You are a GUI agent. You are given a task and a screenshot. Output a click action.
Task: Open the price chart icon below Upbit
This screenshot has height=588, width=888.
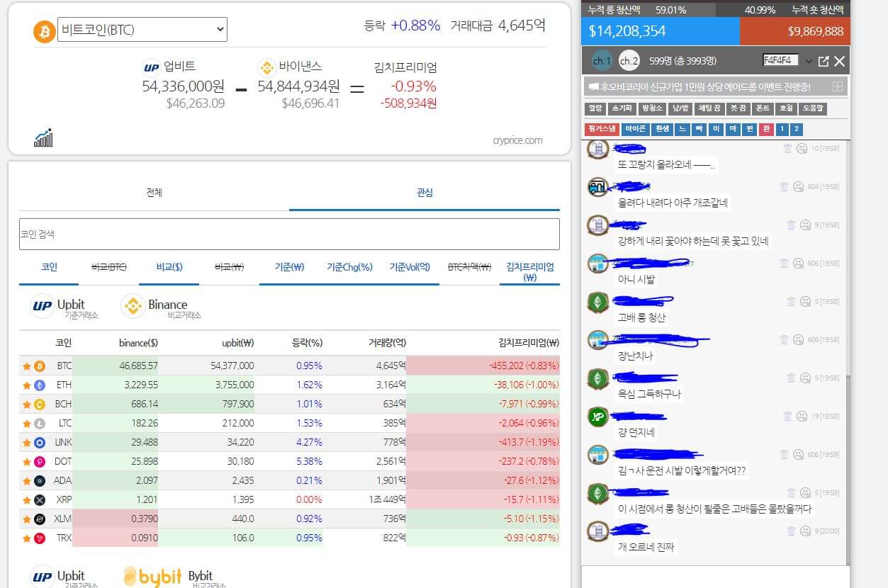pos(43,137)
